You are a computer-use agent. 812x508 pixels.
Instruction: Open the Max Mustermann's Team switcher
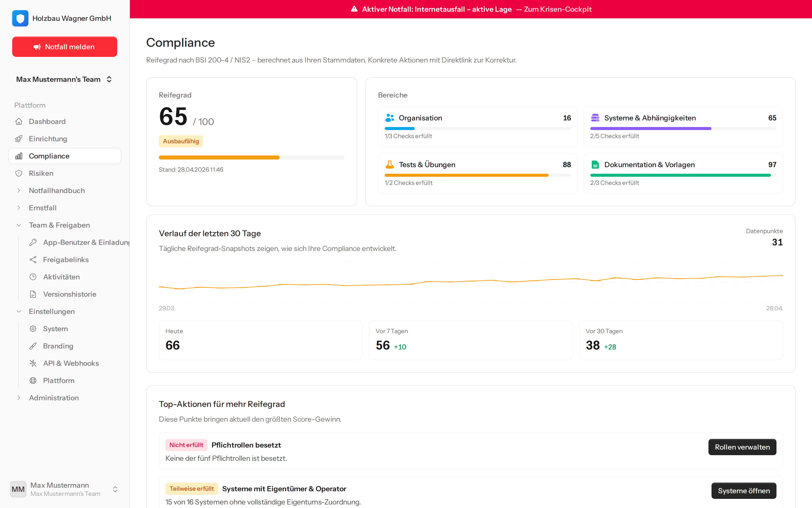[x=64, y=79]
